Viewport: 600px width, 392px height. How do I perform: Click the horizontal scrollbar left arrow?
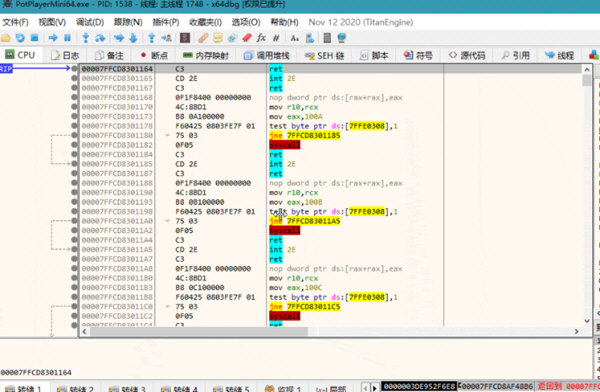(x=85, y=332)
